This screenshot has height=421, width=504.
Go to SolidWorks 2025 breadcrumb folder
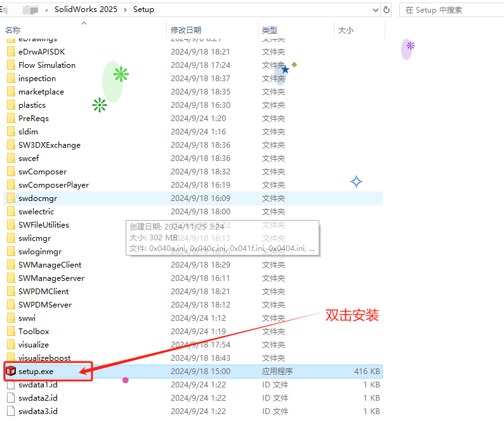tap(86, 10)
